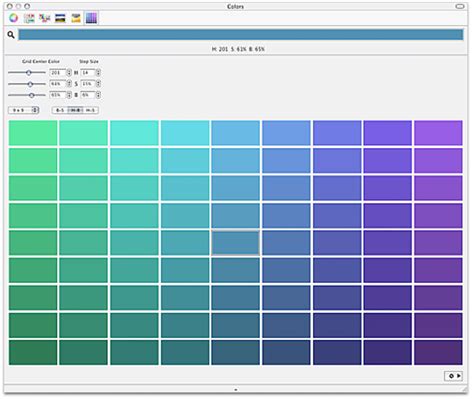Click the hue center value stepper

point(69,72)
